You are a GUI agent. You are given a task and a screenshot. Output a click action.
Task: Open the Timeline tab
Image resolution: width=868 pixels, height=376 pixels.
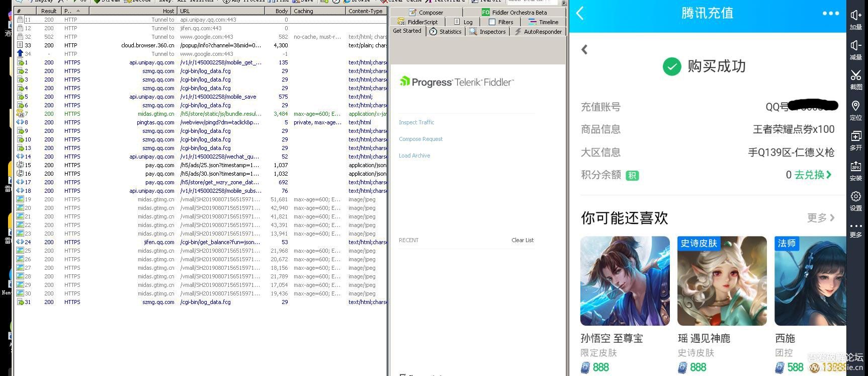[544, 22]
